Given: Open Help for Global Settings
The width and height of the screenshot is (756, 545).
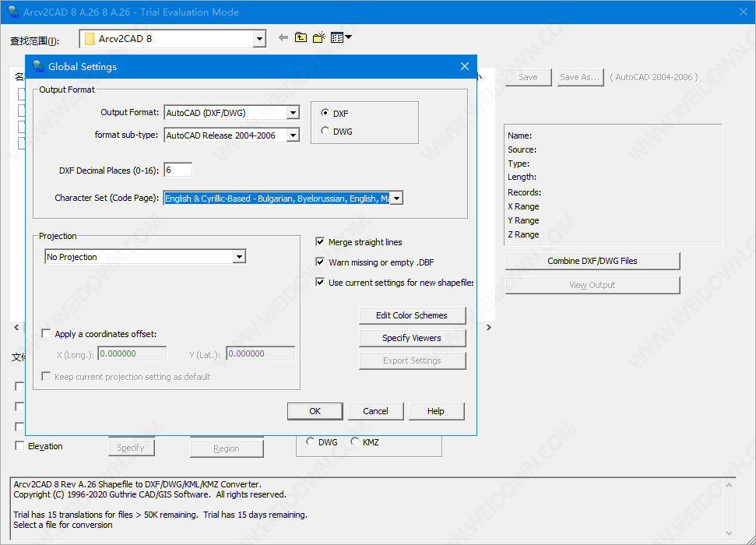Looking at the screenshot, I should coord(436,411).
